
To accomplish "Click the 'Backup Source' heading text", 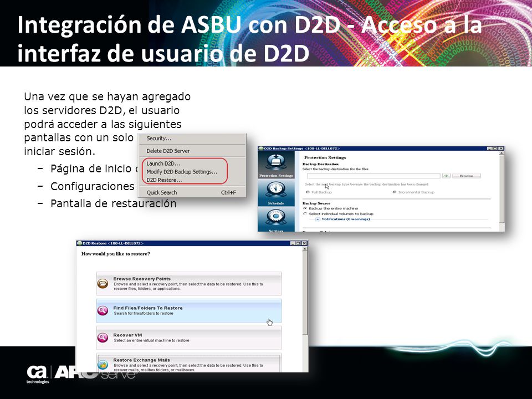I will (316, 203).
